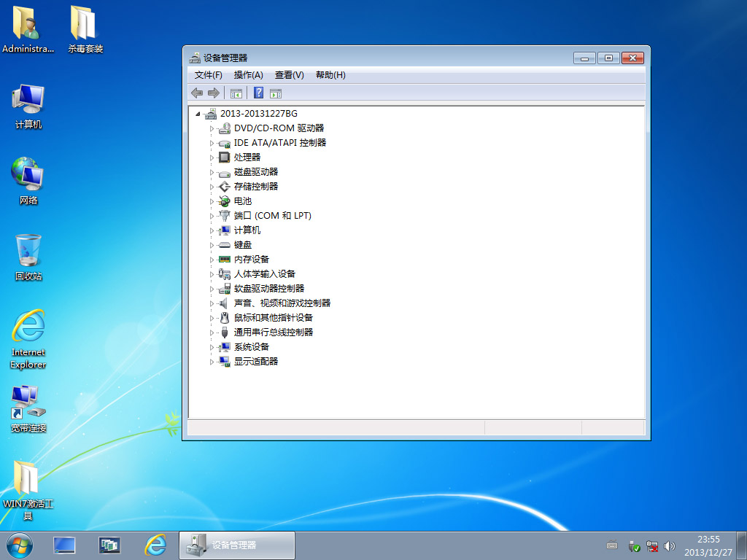Select the 网络 desktop icon
The width and height of the screenshot is (747, 560).
pos(28,181)
